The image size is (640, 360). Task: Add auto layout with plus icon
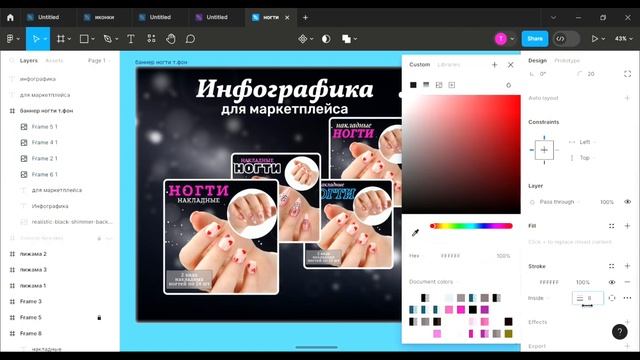[627, 98]
